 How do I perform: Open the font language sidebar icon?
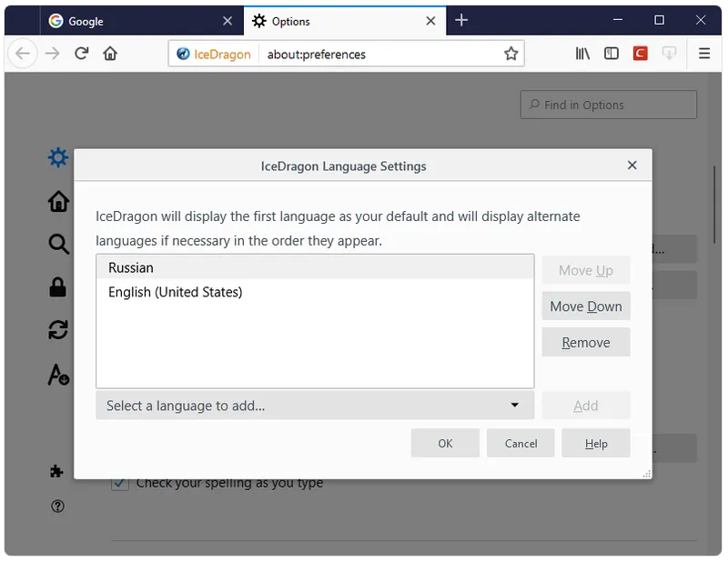click(59, 375)
